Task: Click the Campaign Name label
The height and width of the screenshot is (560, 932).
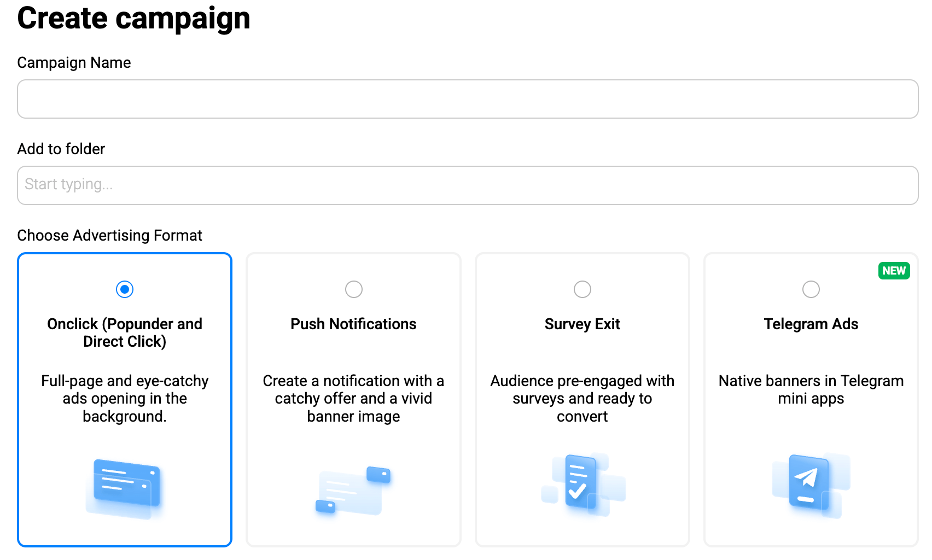Action: coord(74,63)
